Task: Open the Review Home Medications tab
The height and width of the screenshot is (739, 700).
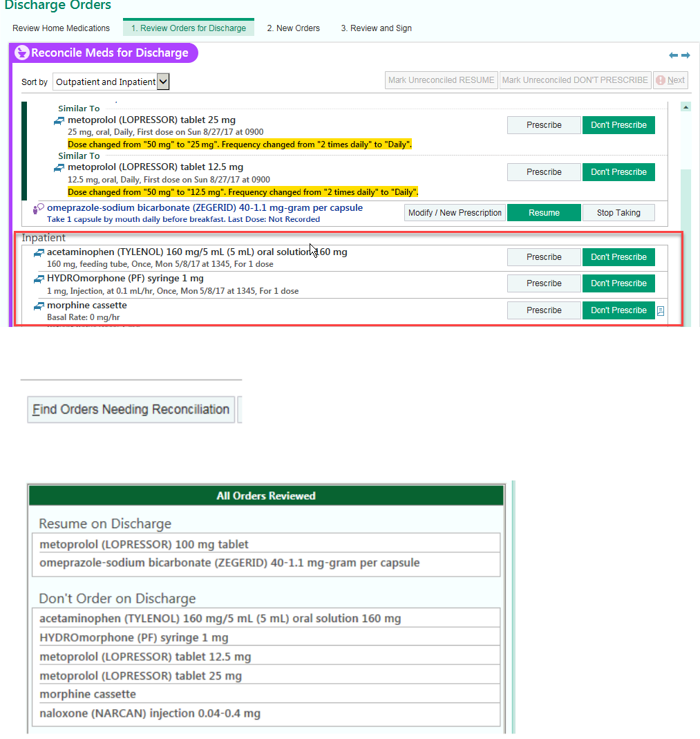Action: (62, 28)
